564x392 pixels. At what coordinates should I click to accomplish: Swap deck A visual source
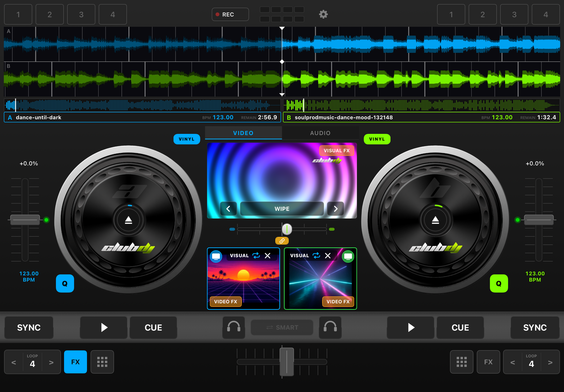(x=256, y=256)
